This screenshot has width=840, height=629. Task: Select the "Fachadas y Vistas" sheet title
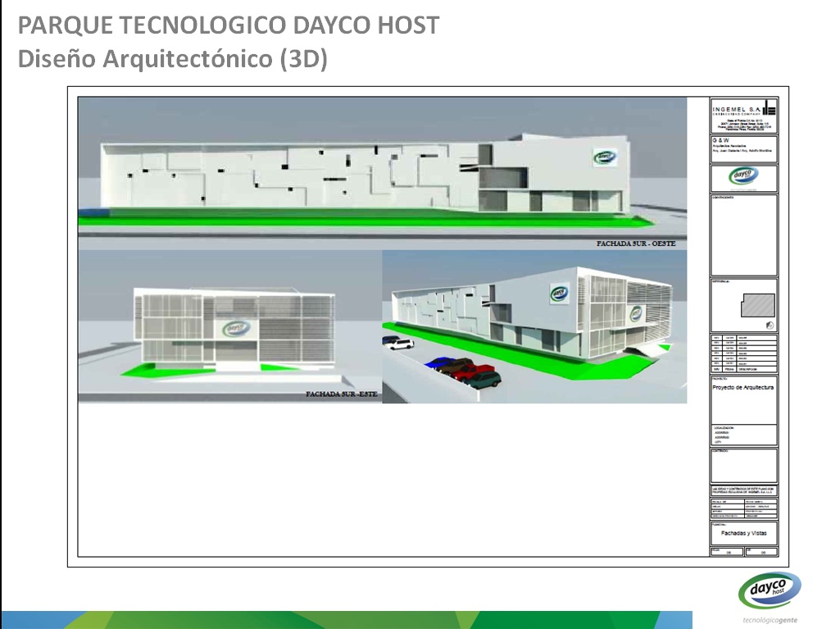(743, 533)
